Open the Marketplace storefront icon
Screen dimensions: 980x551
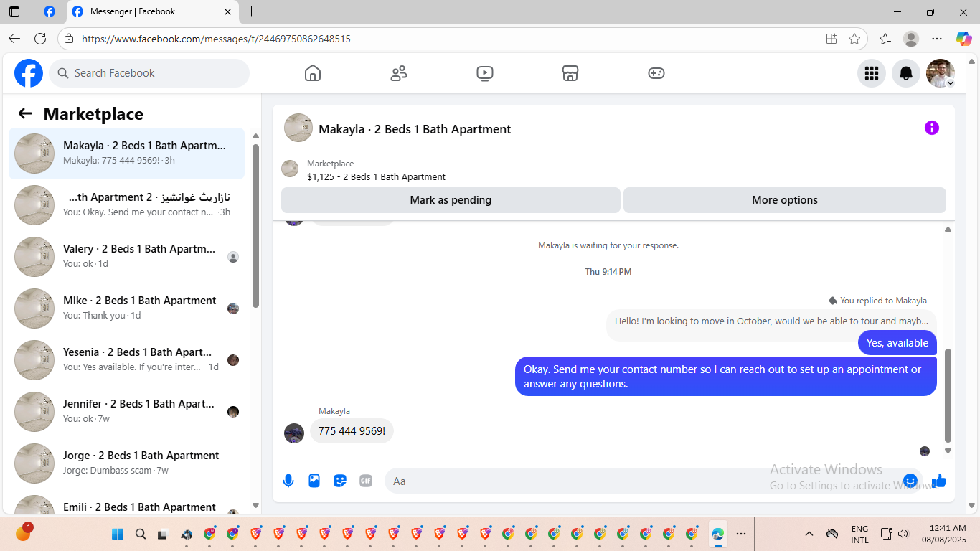570,73
